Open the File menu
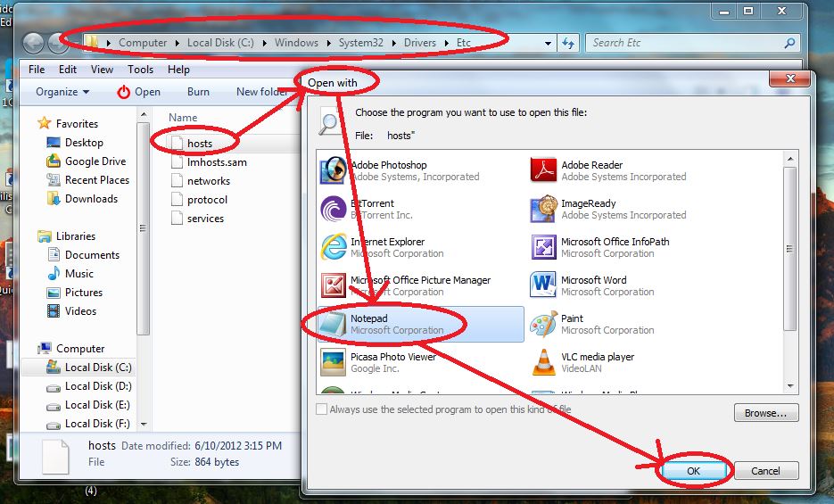 [37, 69]
